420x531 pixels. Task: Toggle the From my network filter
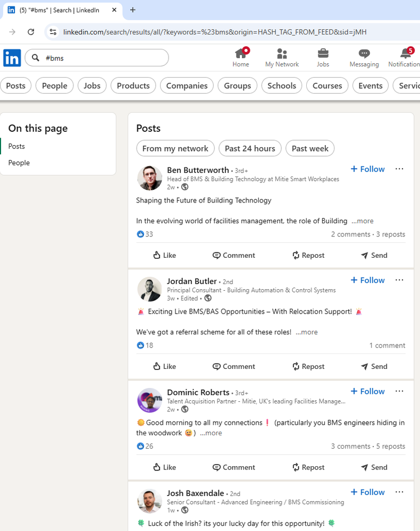pos(175,148)
